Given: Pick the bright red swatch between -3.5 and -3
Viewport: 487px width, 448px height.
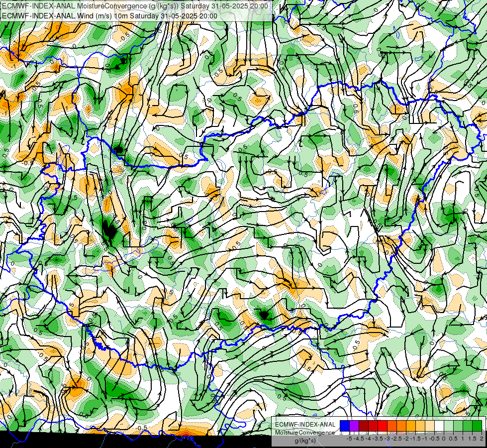Looking at the screenshot, I should [x=383, y=426].
